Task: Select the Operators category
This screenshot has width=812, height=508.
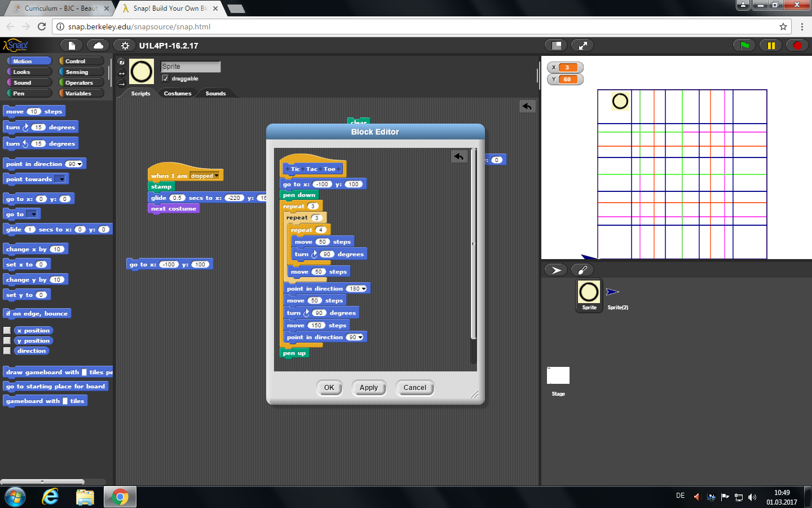Action: pos(81,82)
